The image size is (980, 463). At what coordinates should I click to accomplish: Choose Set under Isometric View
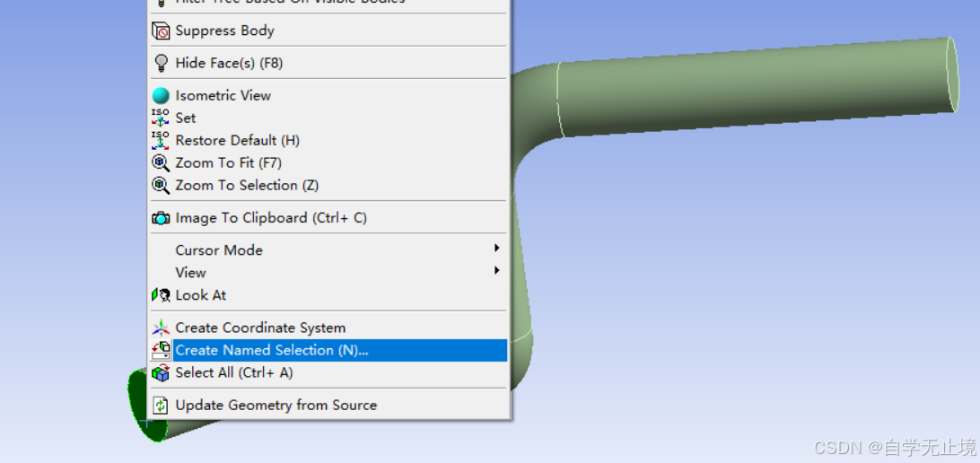(x=328, y=118)
